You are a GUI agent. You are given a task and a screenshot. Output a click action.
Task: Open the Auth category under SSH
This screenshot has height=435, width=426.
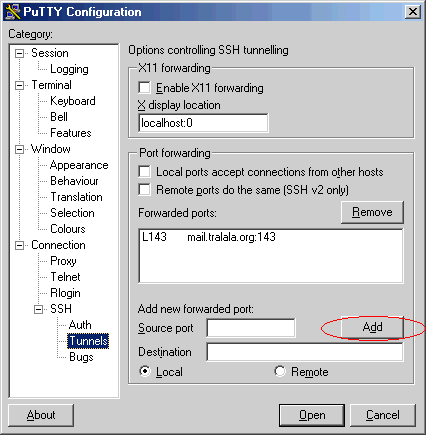tap(80, 325)
